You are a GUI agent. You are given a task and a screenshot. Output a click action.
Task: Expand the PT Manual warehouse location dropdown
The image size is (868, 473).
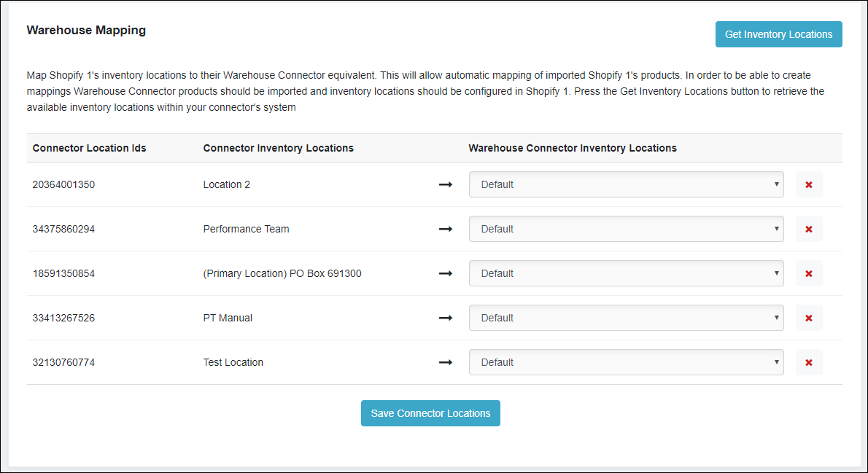click(626, 318)
